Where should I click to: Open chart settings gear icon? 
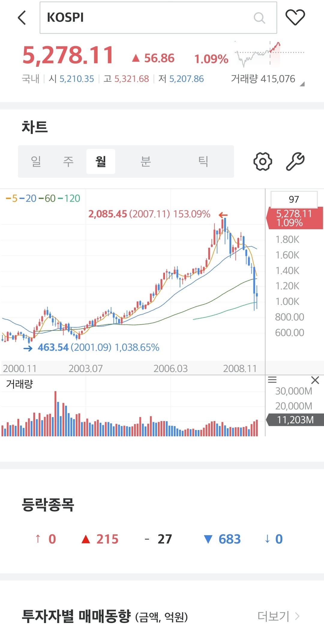pyautogui.click(x=262, y=162)
